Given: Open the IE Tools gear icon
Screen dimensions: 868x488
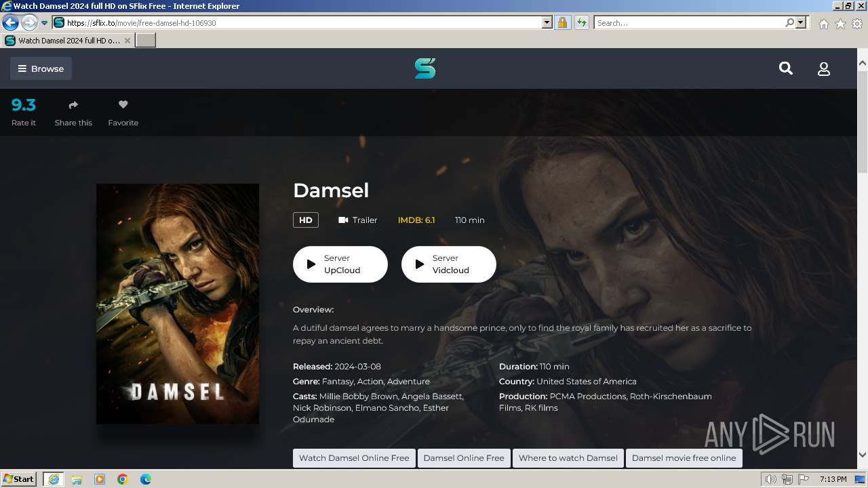Looking at the screenshot, I should click(857, 24).
